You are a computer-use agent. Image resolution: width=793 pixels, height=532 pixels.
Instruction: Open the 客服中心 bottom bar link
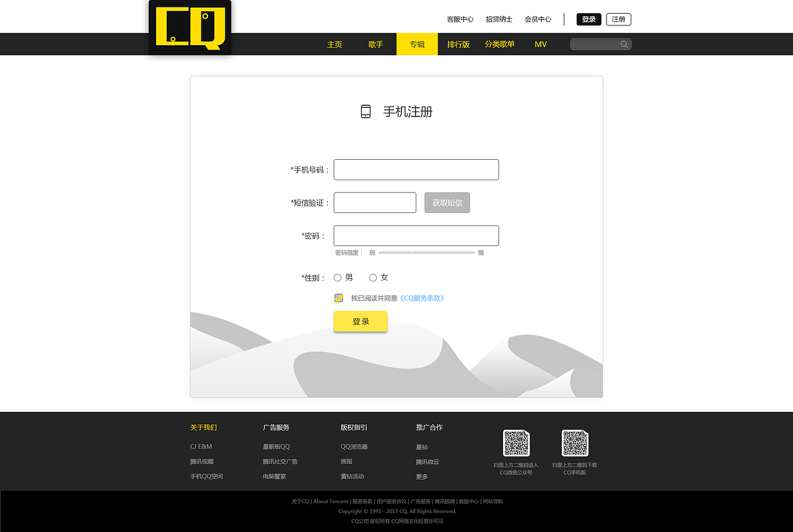tap(469, 502)
